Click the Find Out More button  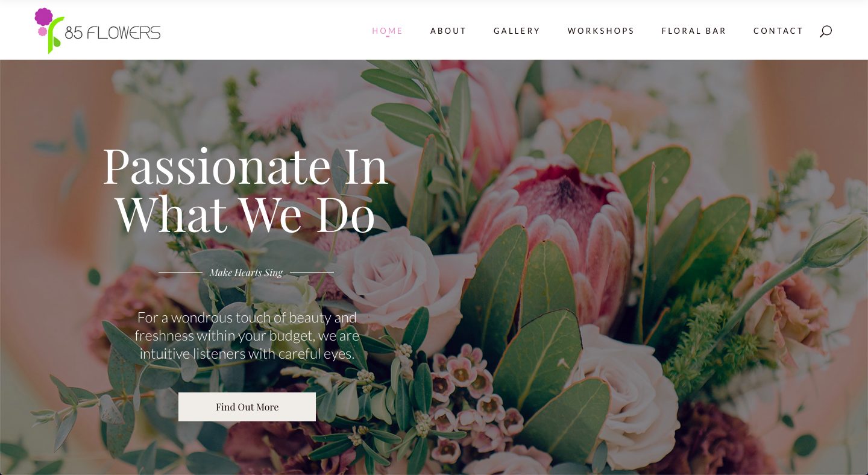pyautogui.click(x=247, y=407)
